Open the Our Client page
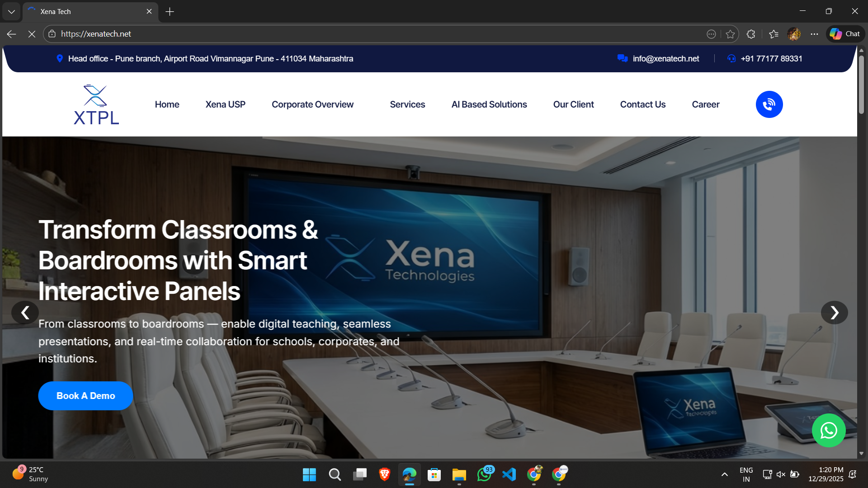 573,104
